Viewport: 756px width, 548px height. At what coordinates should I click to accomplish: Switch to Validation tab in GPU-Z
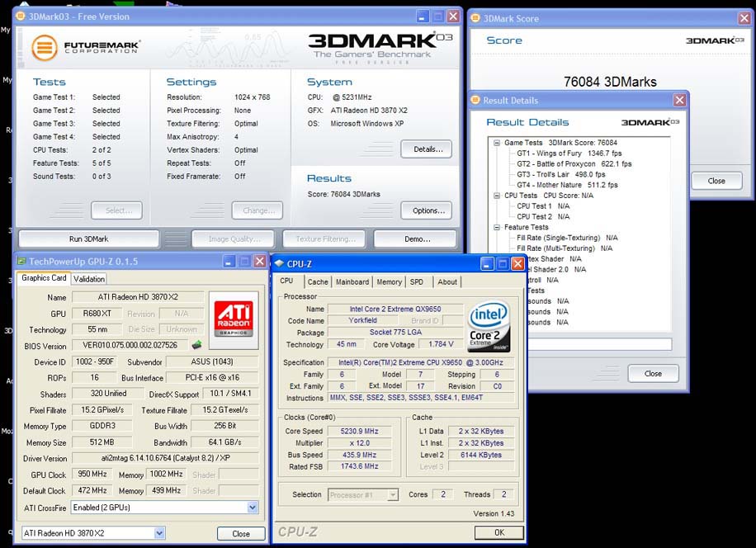pyautogui.click(x=89, y=279)
